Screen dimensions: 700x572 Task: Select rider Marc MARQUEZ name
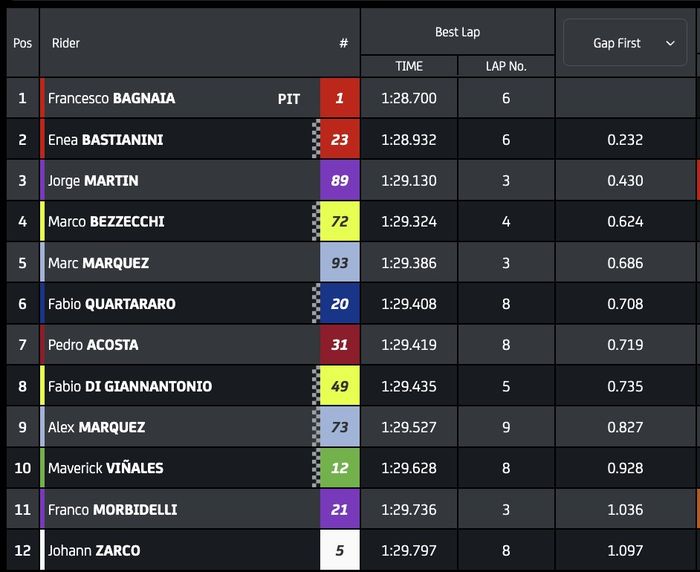[98, 263]
